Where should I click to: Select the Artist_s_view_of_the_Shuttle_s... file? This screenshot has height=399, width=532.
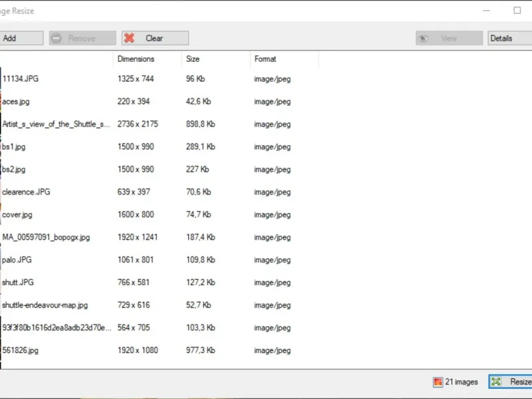click(56, 124)
